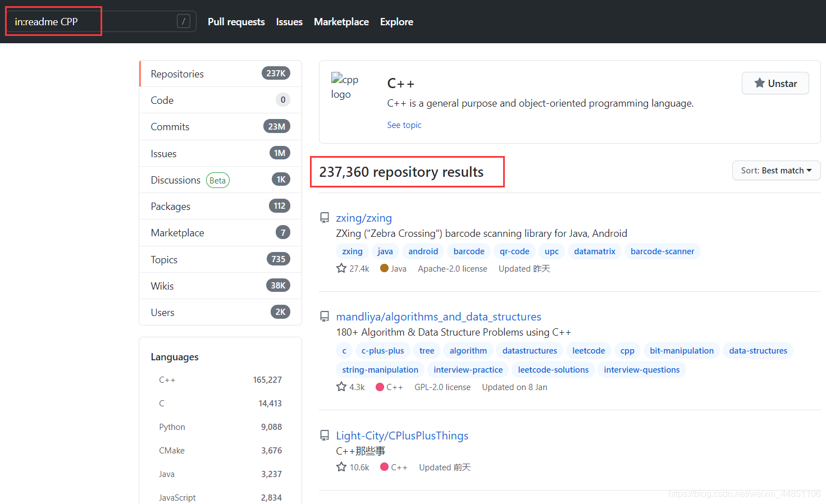Filter results by C language 14,413
826x504 pixels.
(220, 404)
